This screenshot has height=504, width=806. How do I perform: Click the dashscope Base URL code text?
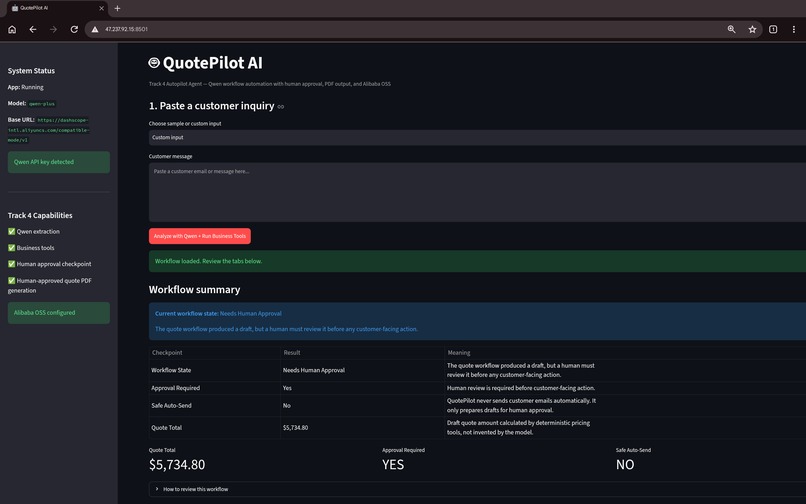tap(49, 130)
